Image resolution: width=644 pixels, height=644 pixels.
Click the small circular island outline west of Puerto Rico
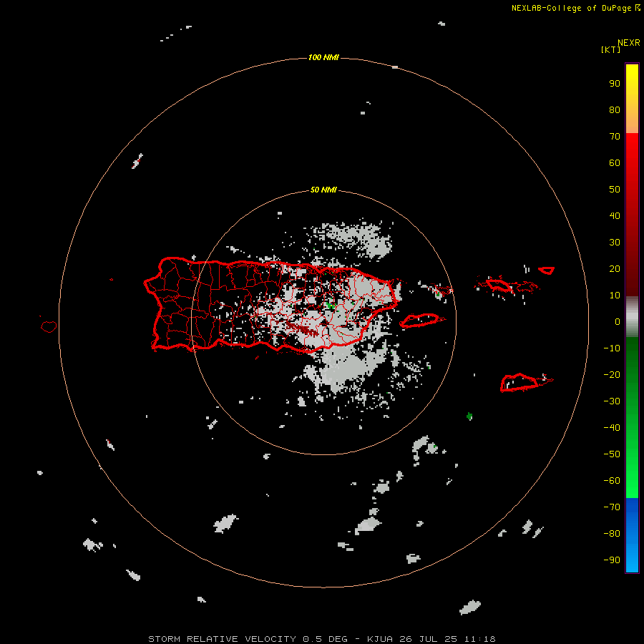pos(49,326)
